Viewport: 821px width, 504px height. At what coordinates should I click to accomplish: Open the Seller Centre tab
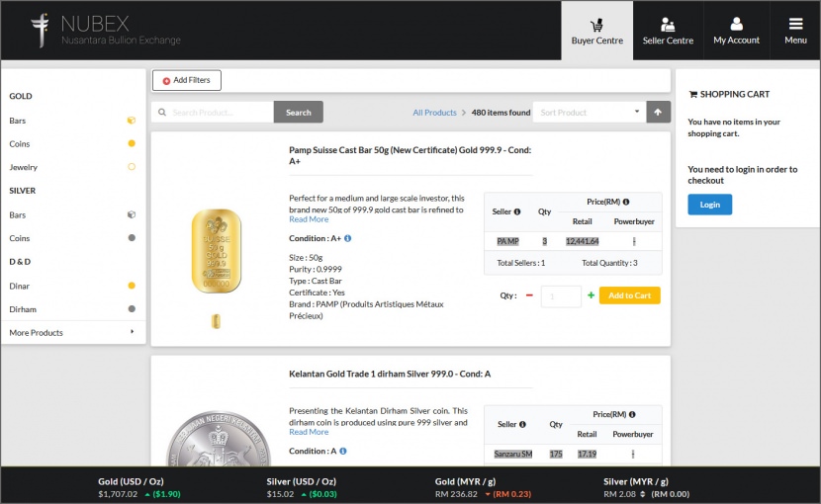tap(668, 31)
